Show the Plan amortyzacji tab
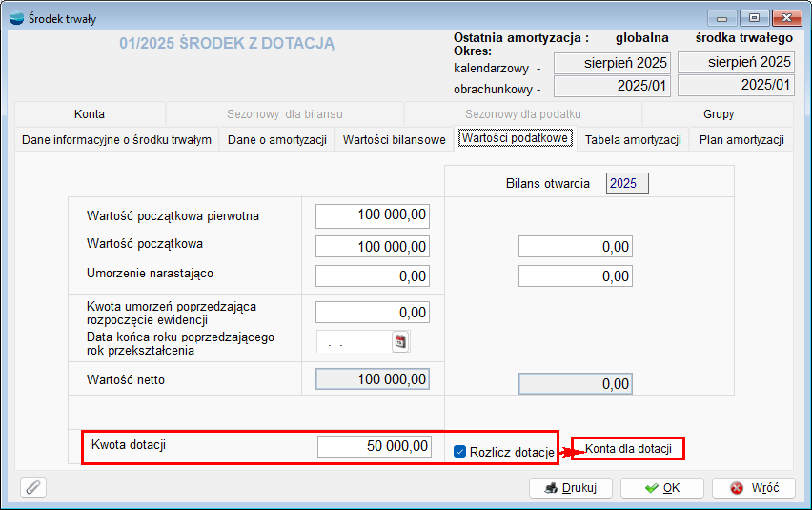Viewport: 812px width, 510px height. click(741, 139)
